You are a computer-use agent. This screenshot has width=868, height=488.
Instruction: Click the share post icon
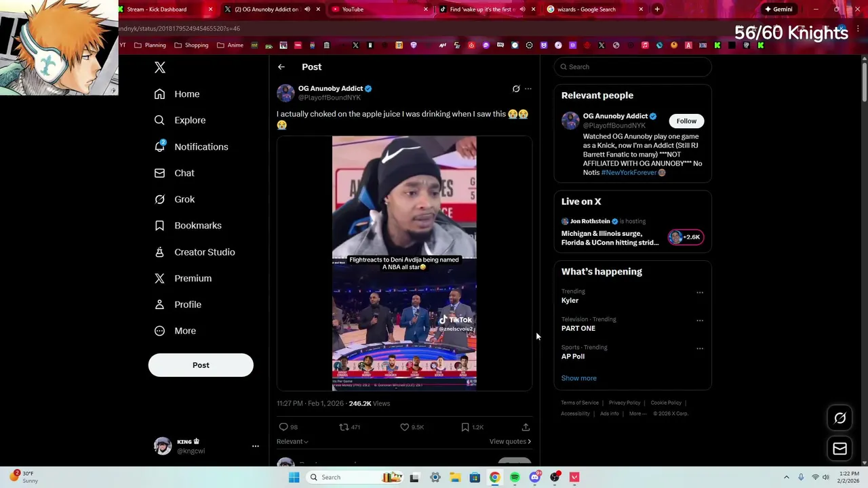pyautogui.click(x=526, y=427)
